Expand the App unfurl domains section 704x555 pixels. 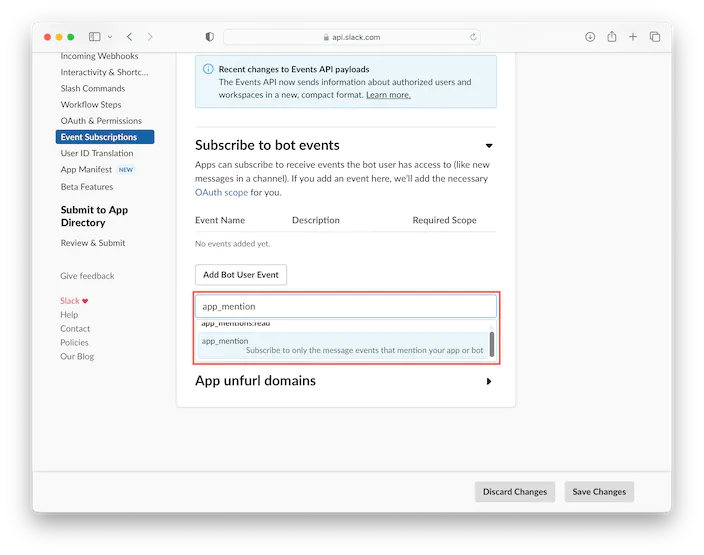tap(489, 381)
